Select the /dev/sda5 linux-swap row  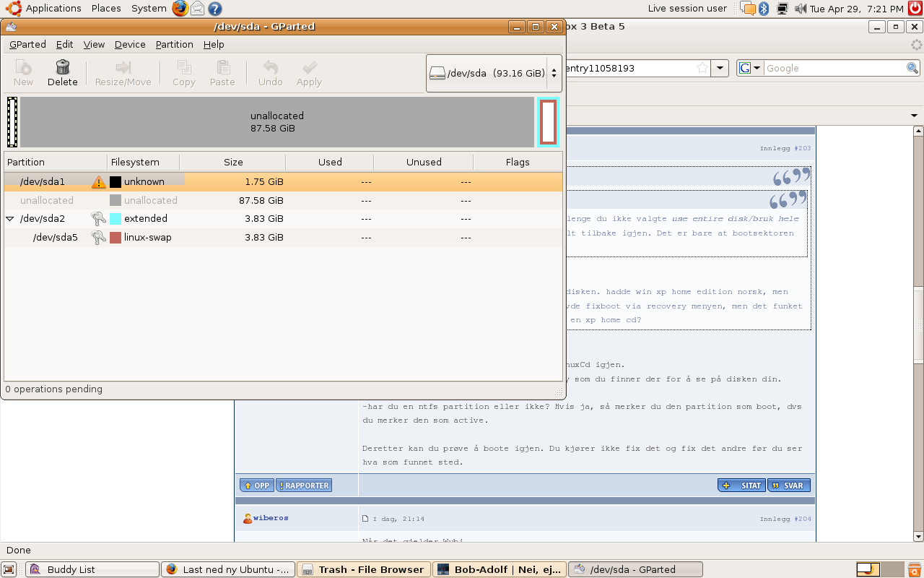click(x=283, y=237)
